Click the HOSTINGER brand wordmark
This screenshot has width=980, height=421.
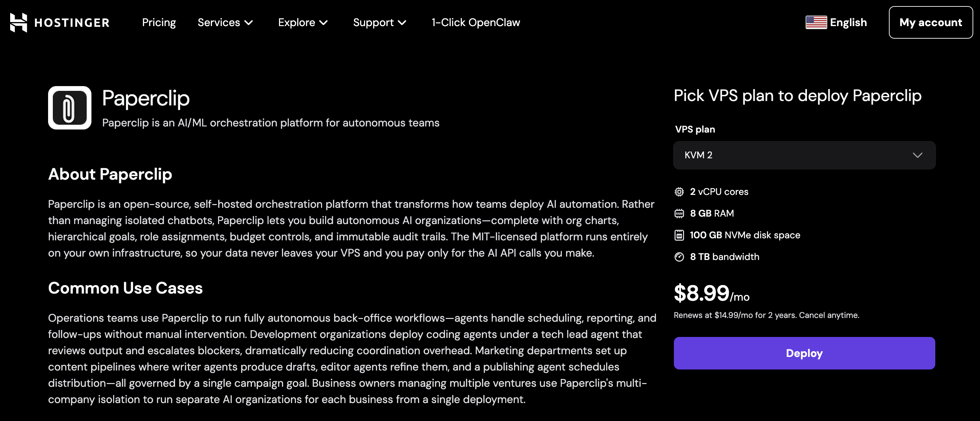72,23
